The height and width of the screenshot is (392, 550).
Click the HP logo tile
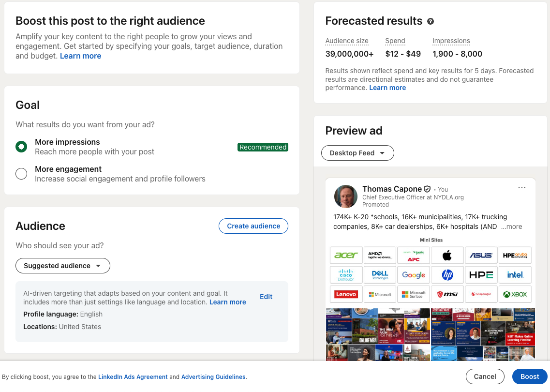point(447,275)
